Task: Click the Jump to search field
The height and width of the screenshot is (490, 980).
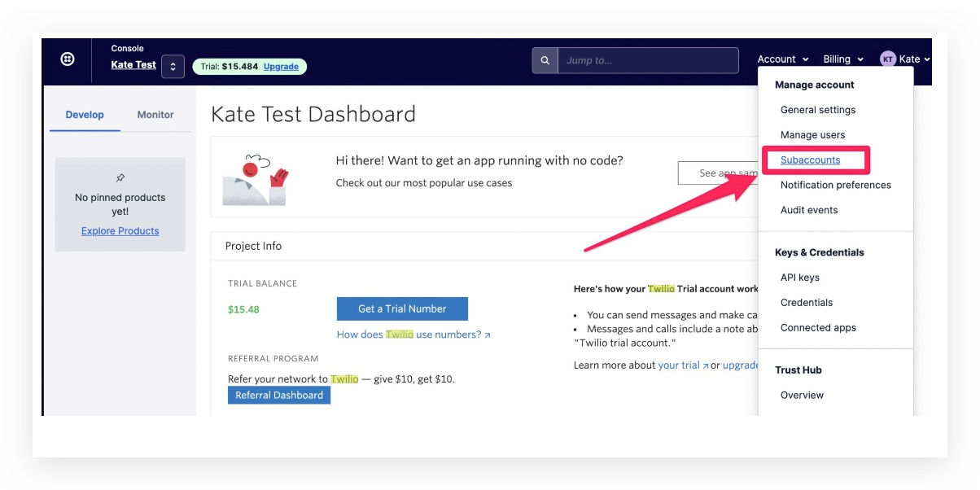Action: click(648, 60)
